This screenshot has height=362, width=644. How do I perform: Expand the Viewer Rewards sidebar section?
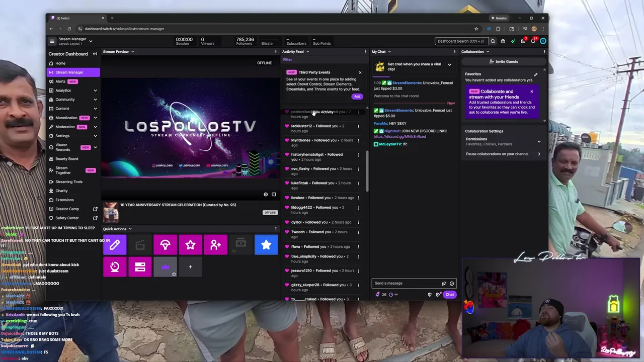click(x=95, y=147)
